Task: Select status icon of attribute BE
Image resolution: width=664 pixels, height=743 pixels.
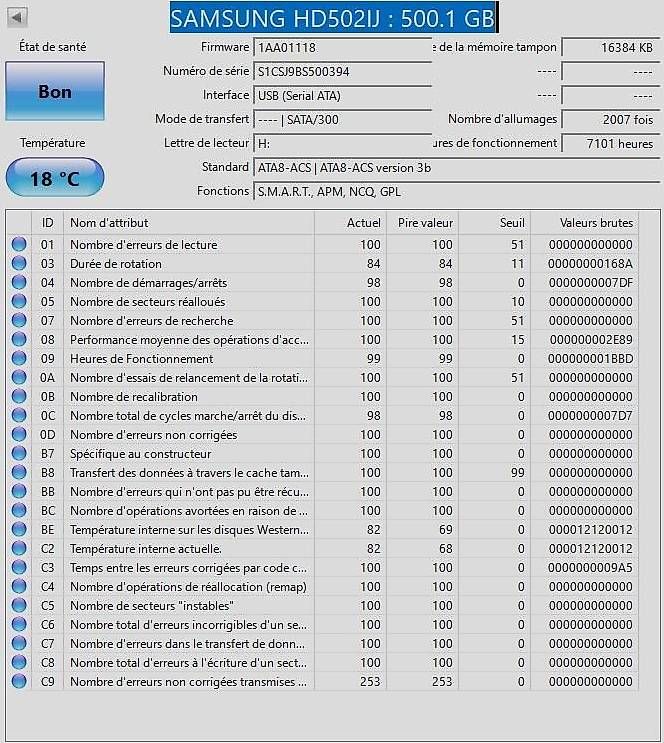Action: (19, 529)
